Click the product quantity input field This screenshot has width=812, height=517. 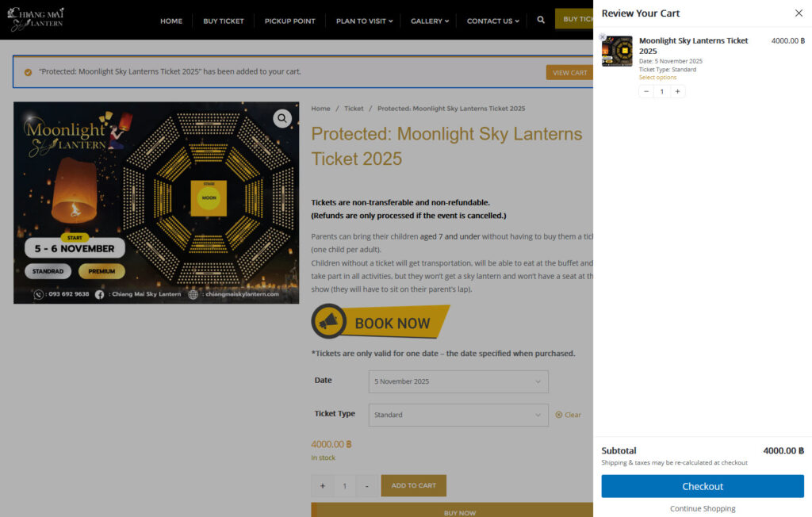click(x=345, y=486)
